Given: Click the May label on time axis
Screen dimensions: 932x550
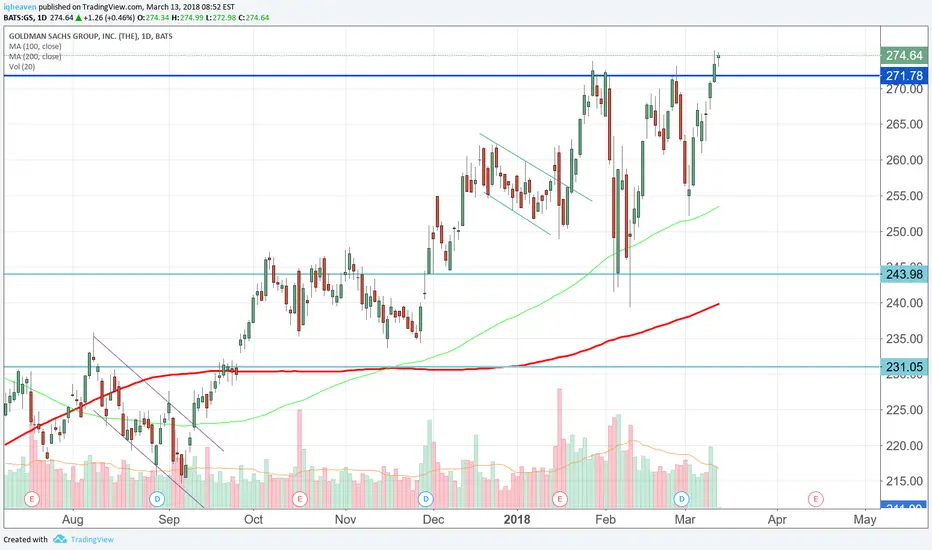Looking at the screenshot, I should click(x=865, y=520).
